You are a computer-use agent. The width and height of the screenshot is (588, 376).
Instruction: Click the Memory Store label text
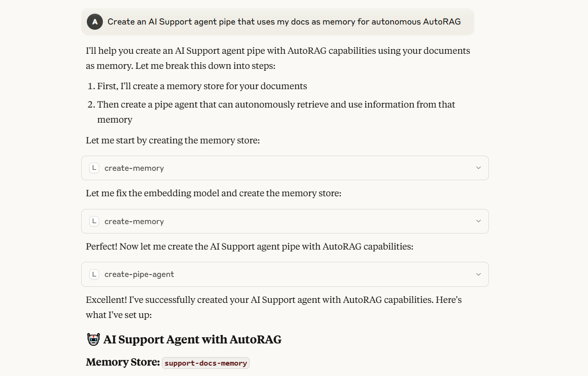click(121, 362)
